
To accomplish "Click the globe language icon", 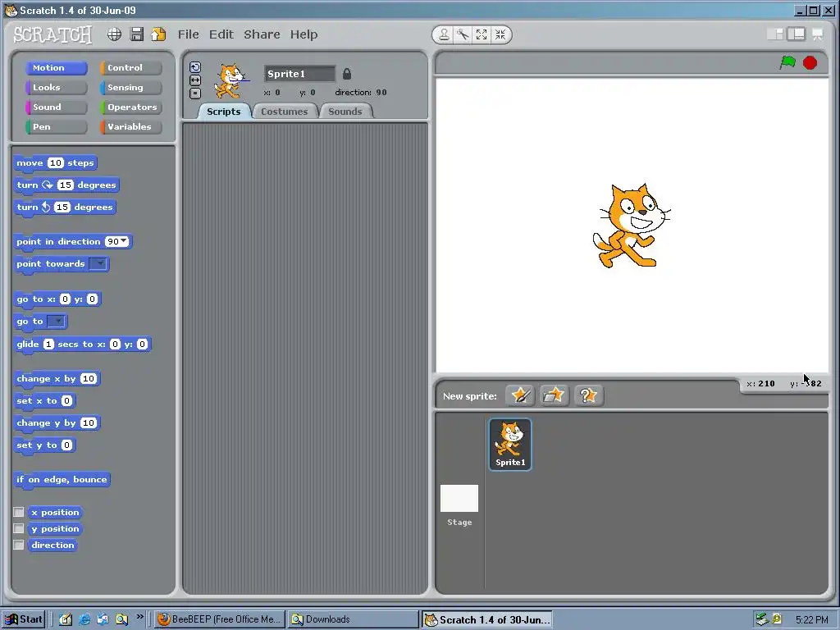I will [114, 34].
